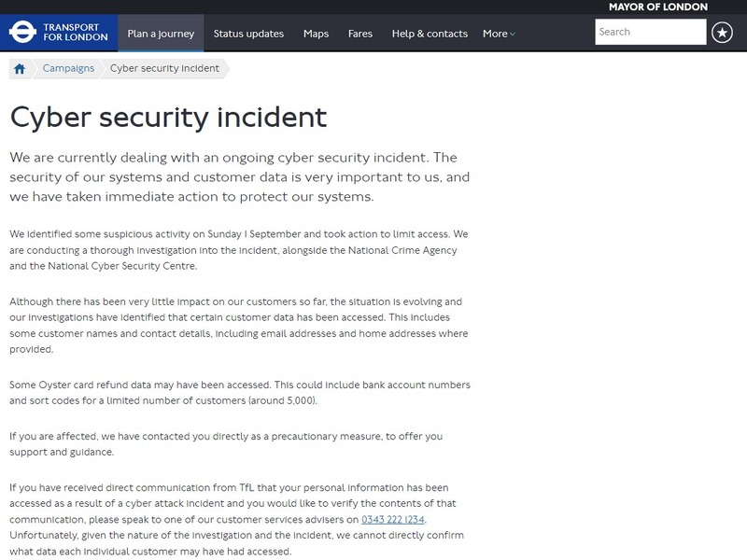Open Help & contacts in the navigation
747x560 pixels.
point(430,34)
